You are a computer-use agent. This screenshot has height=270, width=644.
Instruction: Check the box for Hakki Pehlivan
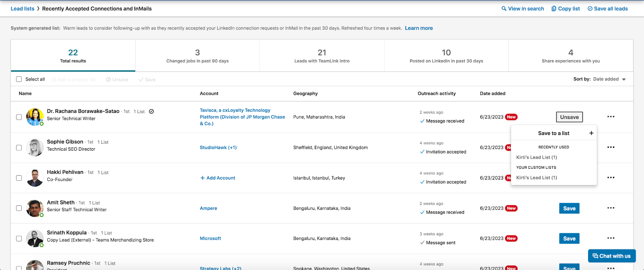(x=19, y=178)
